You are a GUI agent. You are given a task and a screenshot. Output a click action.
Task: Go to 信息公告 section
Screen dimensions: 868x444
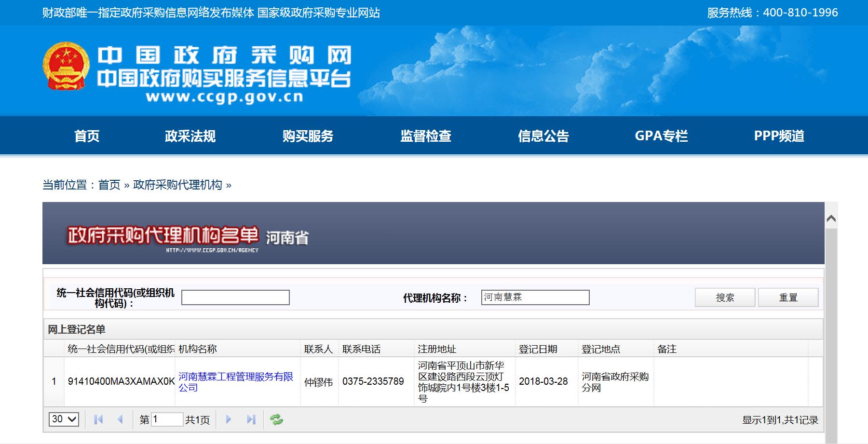click(543, 136)
